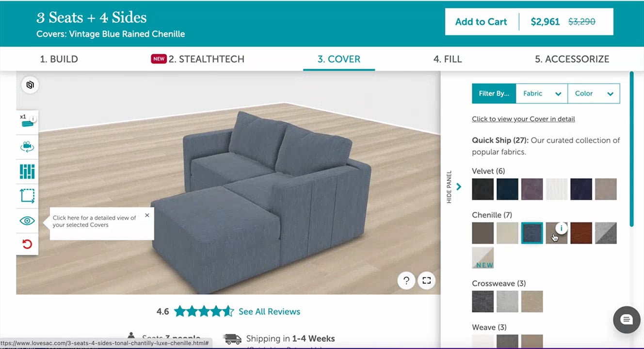Open the chat bubble support icon
This screenshot has width=644, height=349.
[x=627, y=319]
